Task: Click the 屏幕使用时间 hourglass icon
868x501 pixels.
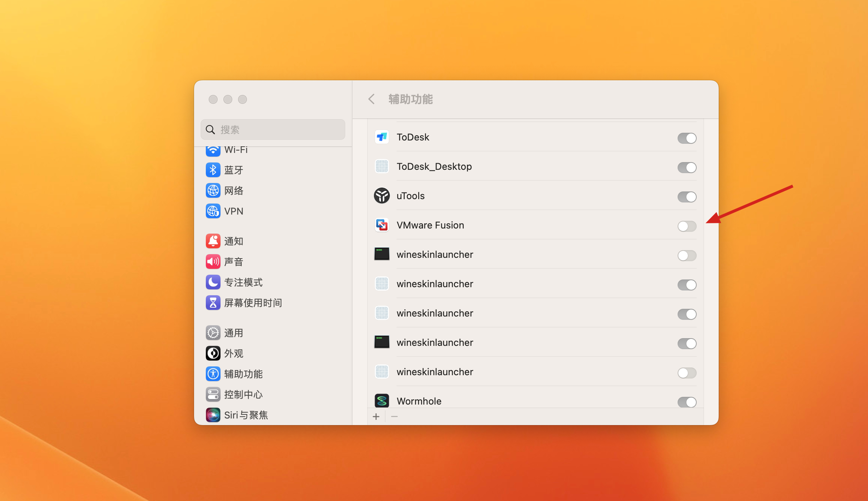Action: tap(213, 303)
